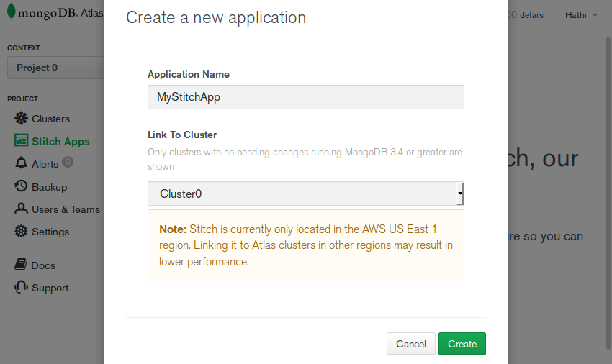This screenshot has height=364, width=612.
Task: Click the Users & Teams person icon
Action: click(x=20, y=209)
